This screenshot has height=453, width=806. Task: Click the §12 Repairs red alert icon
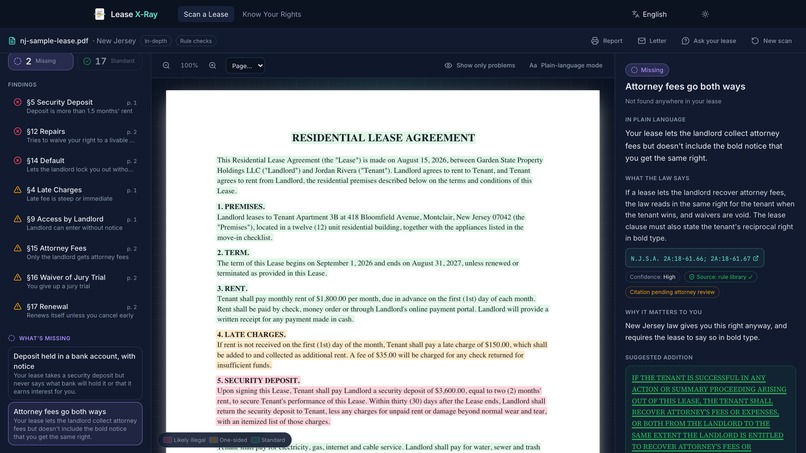(x=17, y=131)
